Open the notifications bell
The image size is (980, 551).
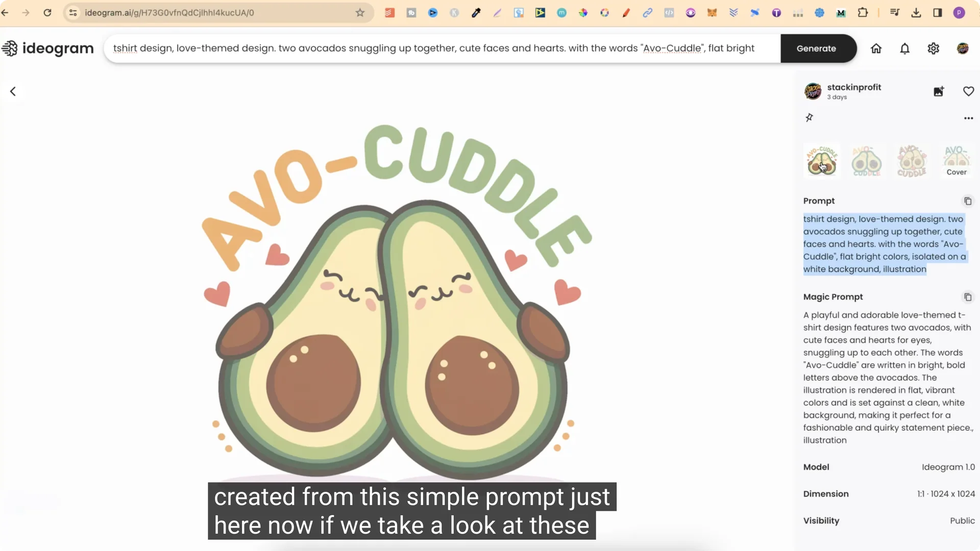click(904, 48)
